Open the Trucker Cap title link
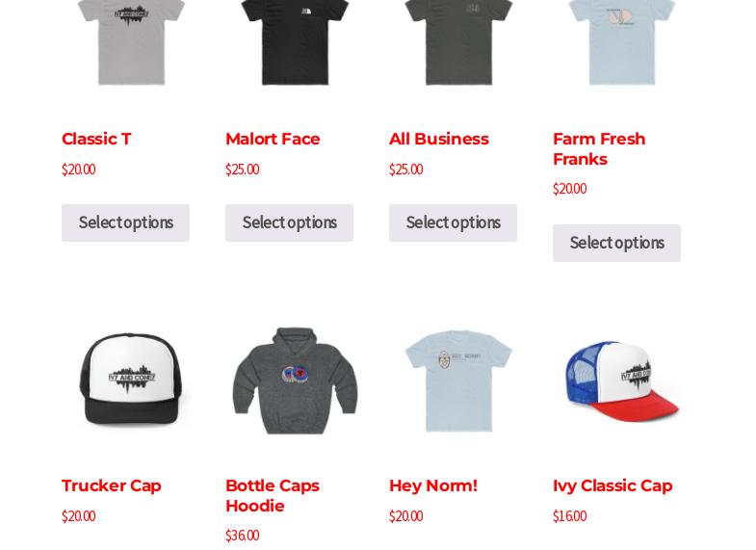Viewport: 756px width, 550px height. click(112, 485)
